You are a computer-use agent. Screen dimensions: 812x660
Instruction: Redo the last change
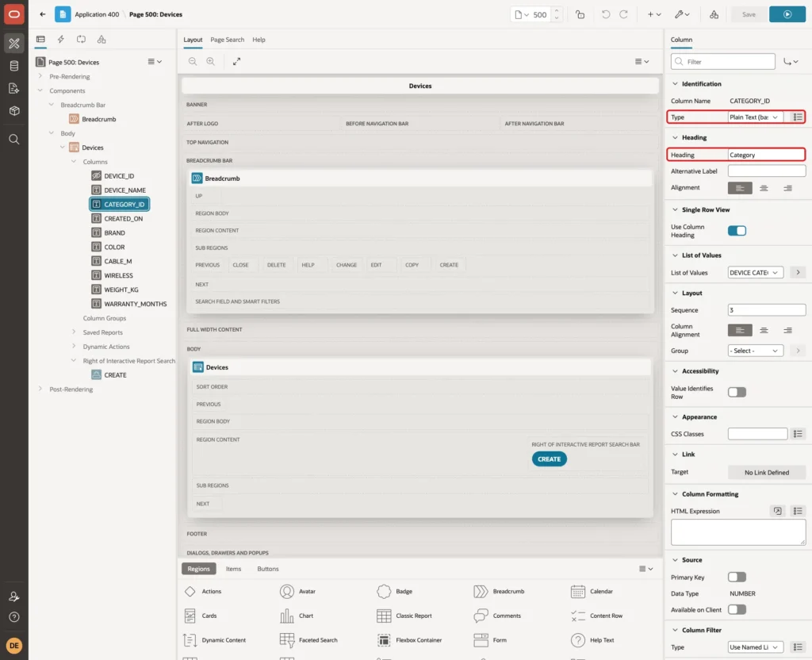(623, 14)
